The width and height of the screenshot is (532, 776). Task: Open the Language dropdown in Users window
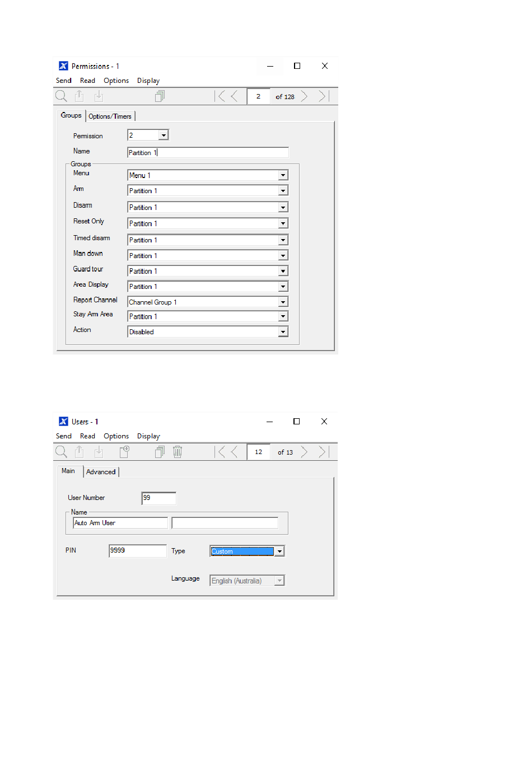(279, 581)
